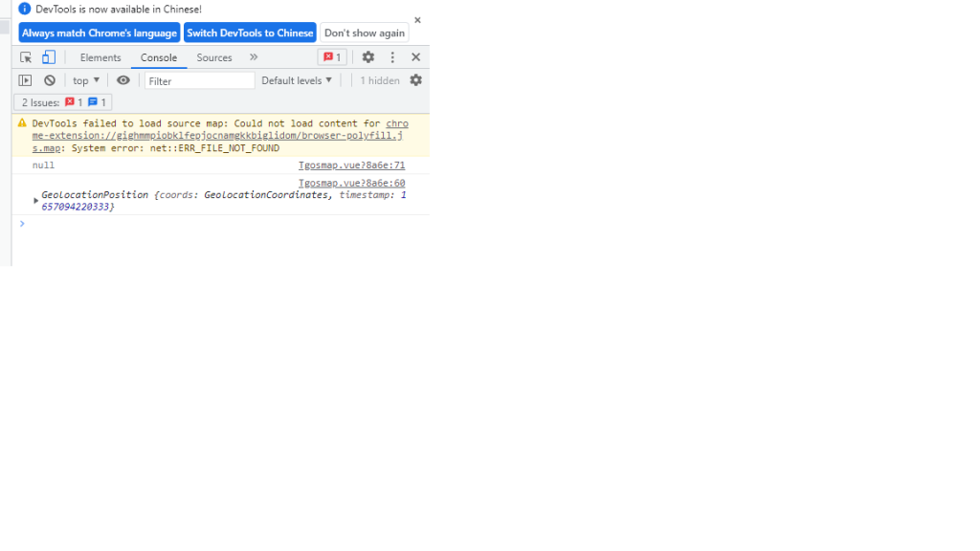Close the DevTools panel
Image resolution: width=980 pixels, height=551 pixels.
(415, 56)
